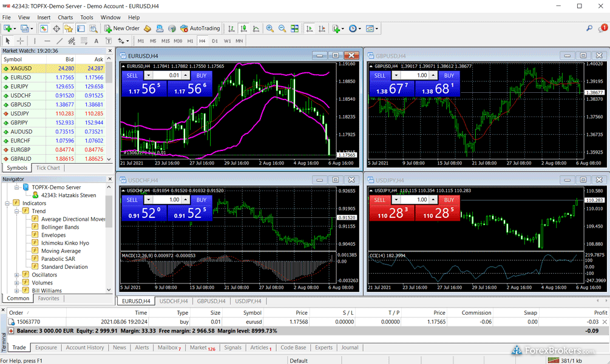Image resolution: width=610 pixels, height=364 pixels.
Task: Open the Tools menu
Action: click(x=86, y=18)
